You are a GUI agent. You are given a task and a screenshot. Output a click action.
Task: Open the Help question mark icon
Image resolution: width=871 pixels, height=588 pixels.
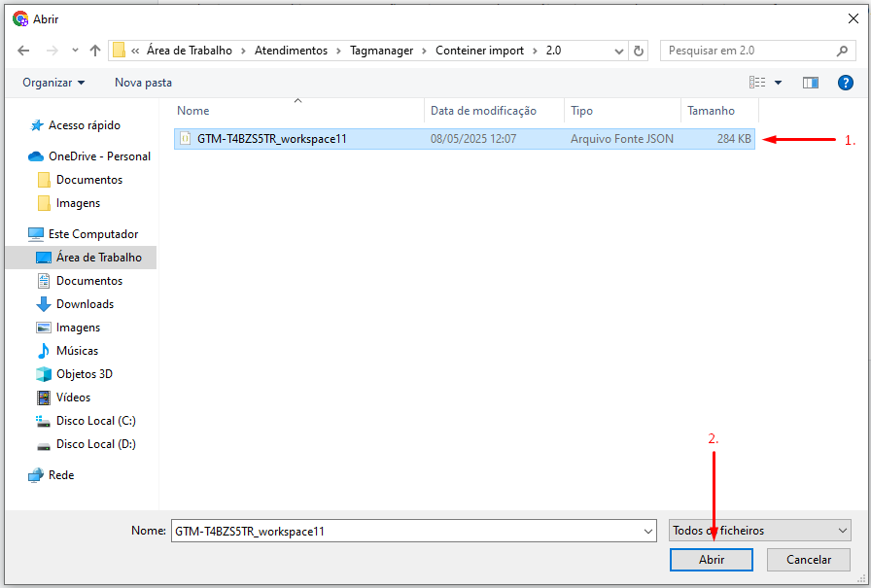coord(845,83)
